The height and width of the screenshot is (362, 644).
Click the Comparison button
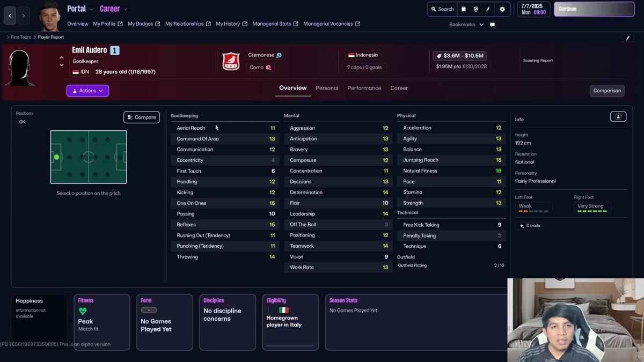(607, 91)
